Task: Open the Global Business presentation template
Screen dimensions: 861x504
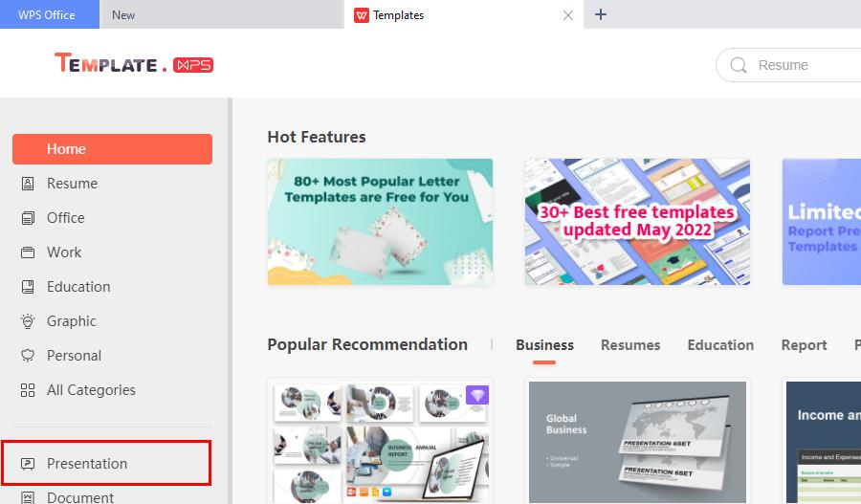Action: pos(637,442)
